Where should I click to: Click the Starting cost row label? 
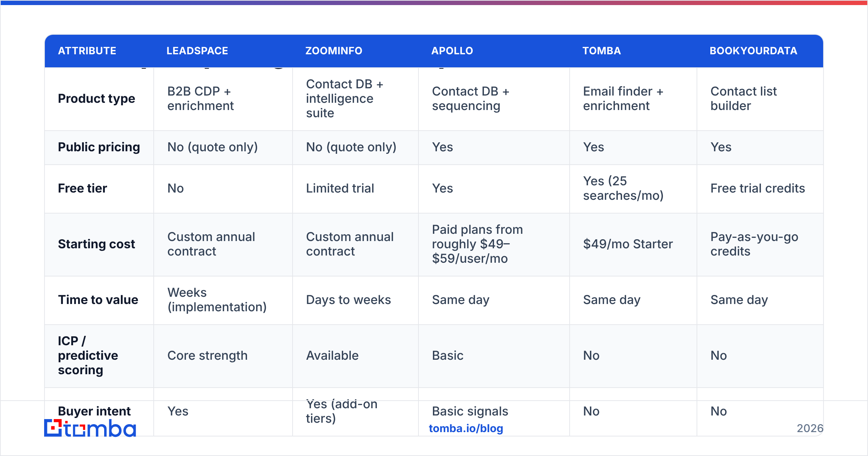[x=97, y=244]
